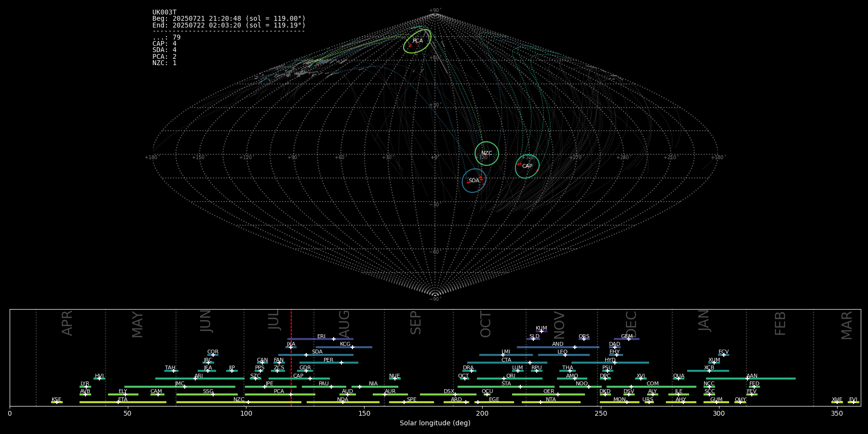
Task: Click the SPE shower bar on timeline
Action: (411, 402)
